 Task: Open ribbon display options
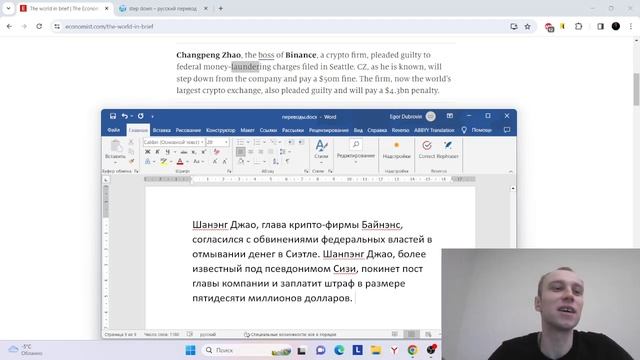click(449, 116)
